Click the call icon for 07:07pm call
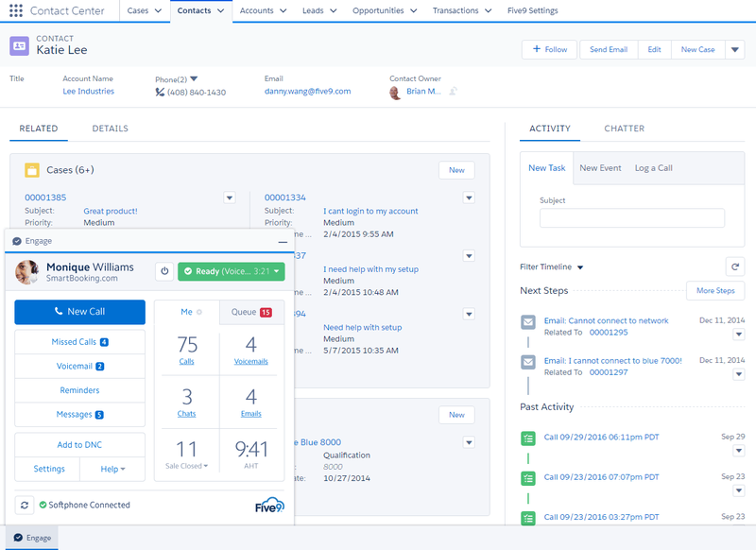The image size is (756, 550). tap(528, 478)
